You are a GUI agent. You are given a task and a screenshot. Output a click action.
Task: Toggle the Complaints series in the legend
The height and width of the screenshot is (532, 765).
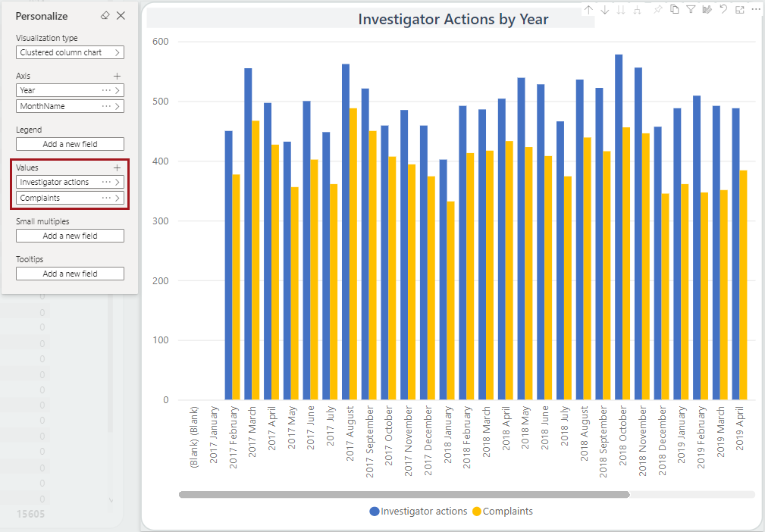click(x=502, y=512)
